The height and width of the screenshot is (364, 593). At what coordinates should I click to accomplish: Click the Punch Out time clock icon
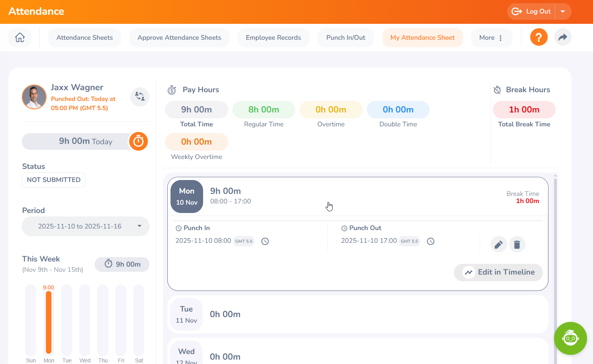point(430,241)
